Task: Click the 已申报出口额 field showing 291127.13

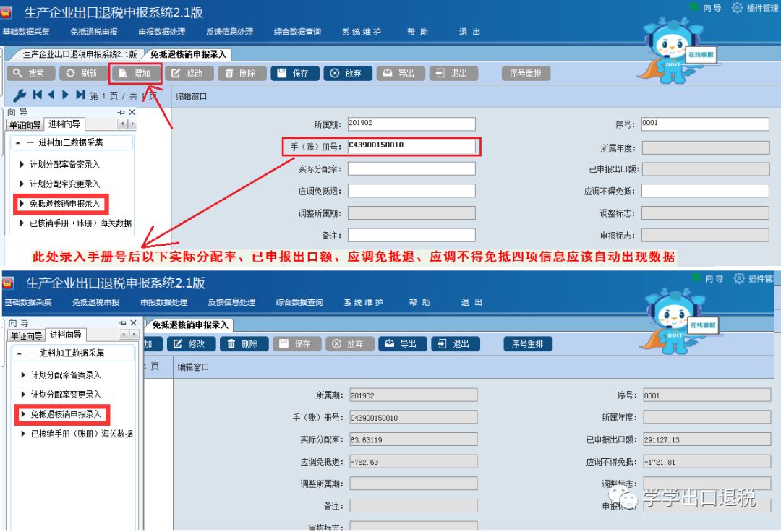Action: point(707,439)
